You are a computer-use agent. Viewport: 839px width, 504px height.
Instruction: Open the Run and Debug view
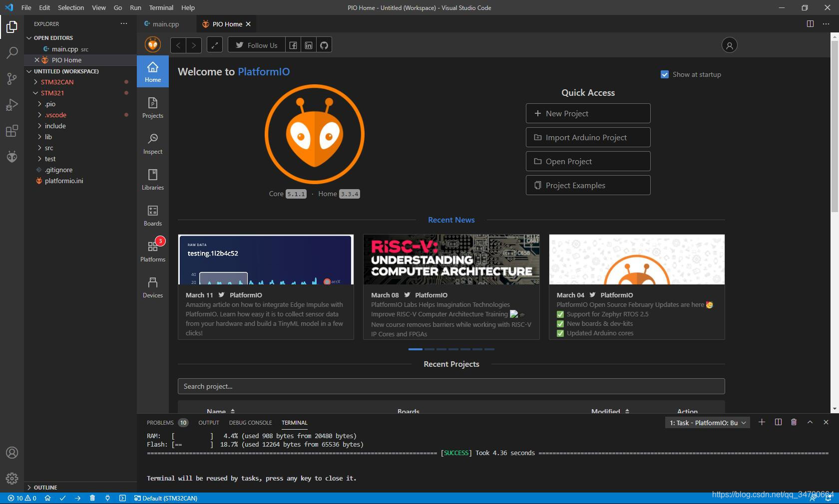tap(12, 105)
